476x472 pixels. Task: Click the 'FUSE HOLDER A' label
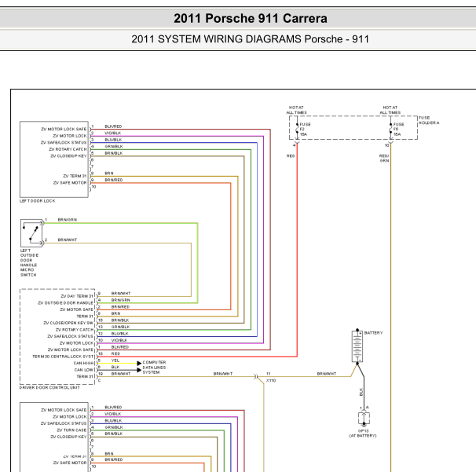tap(429, 120)
